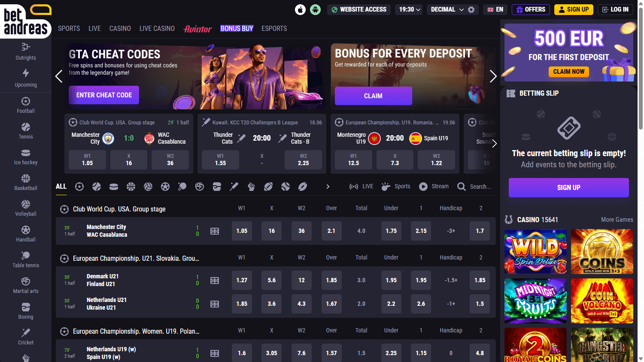Click the CLAIM NOW deposit bonus button
Screen dimensions: 644x362
click(568, 72)
